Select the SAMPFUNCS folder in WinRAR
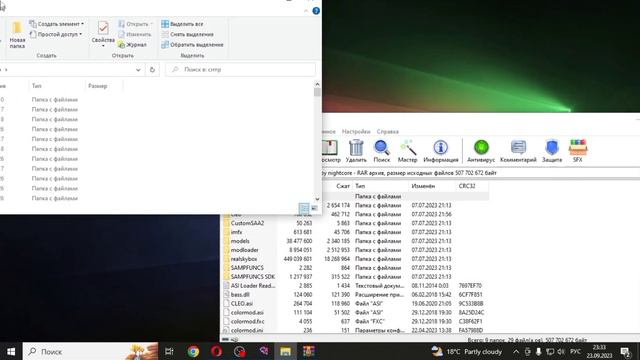640x360 pixels. pos(247,268)
